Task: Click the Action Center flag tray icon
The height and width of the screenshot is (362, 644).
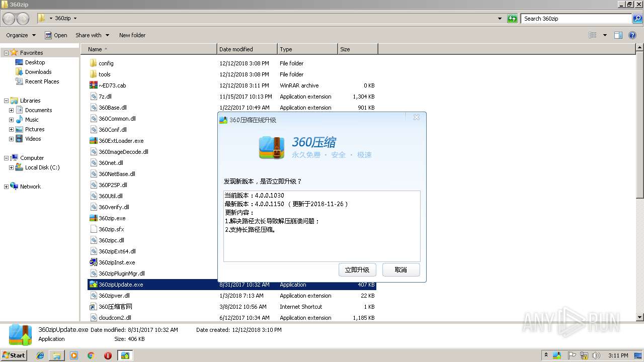Action: 572,355
